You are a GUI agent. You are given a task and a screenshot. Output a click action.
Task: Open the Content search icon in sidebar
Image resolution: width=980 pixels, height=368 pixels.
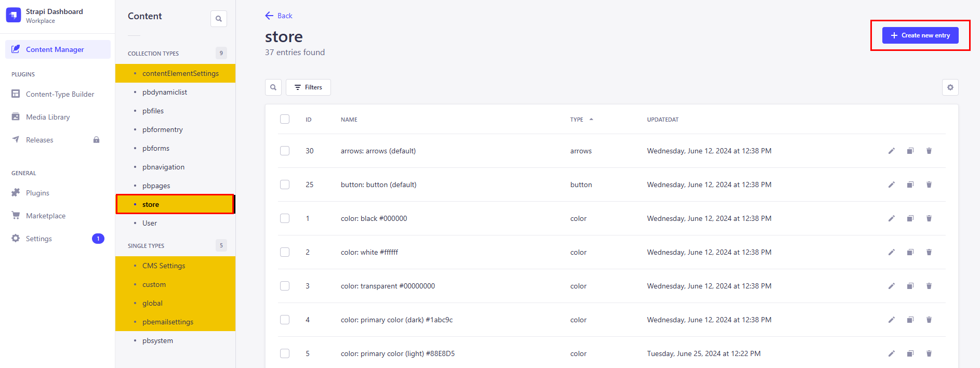(x=219, y=19)
